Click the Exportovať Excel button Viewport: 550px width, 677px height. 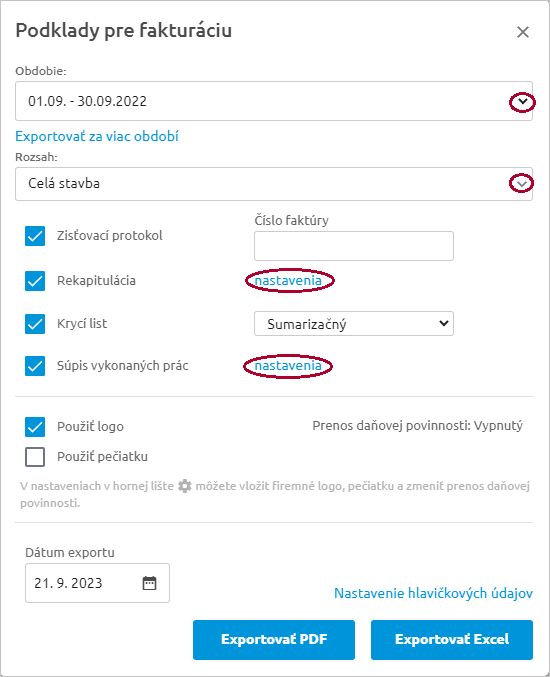pyautogui.click(x=452, y=639)
